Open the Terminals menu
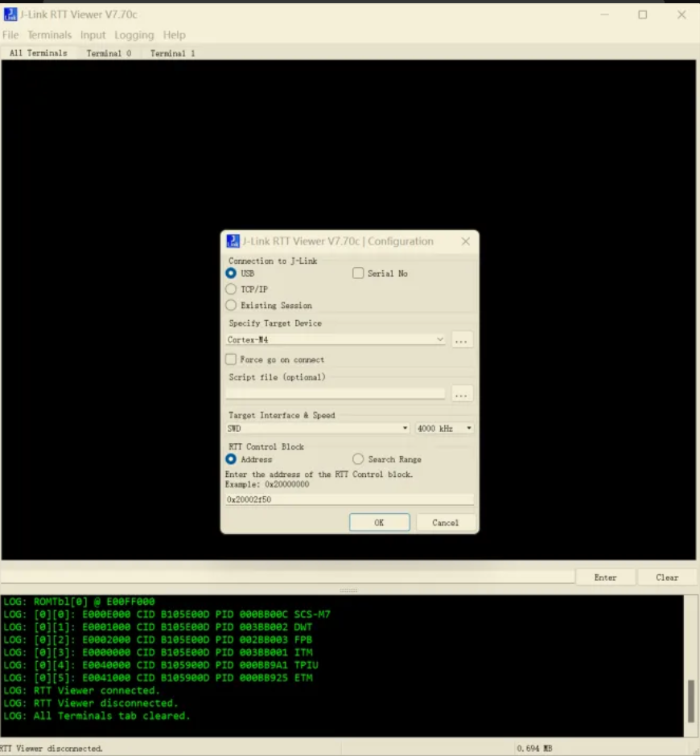This screenshot has width=700, height=756. pos(49,35)
